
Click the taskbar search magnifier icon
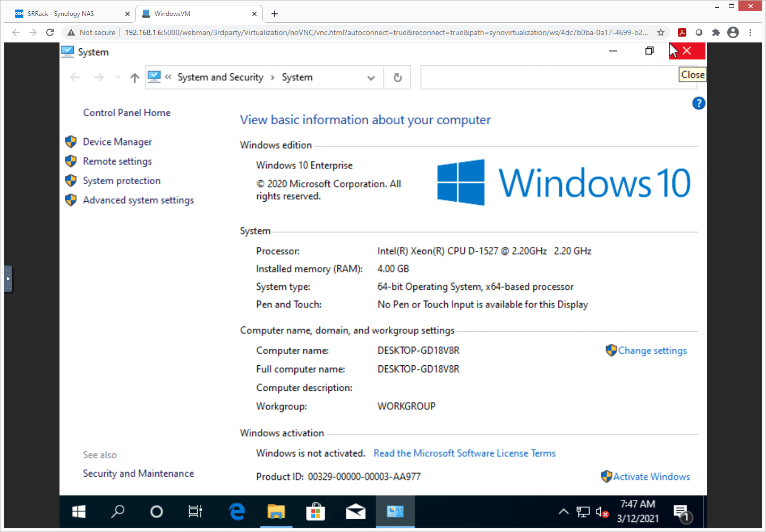point(118,511)
